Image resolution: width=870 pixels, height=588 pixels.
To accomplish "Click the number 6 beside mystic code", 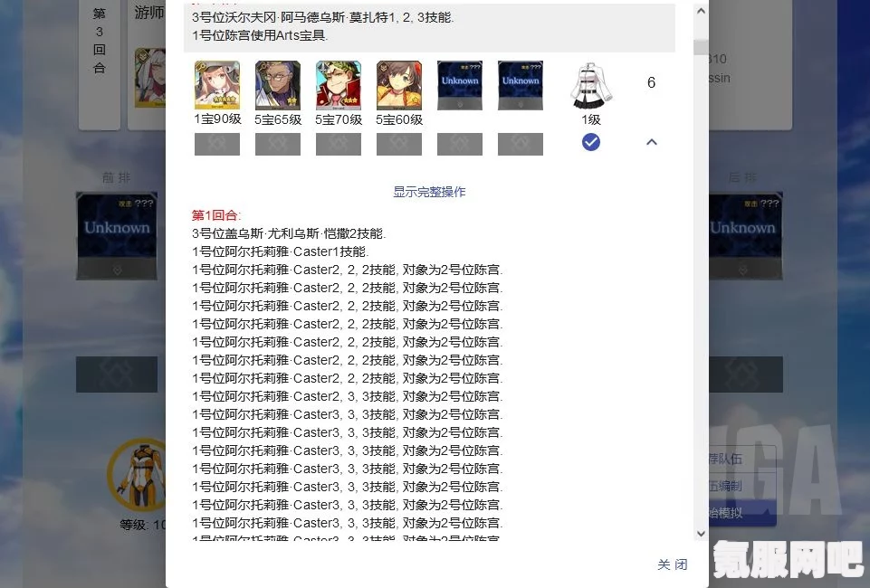I will [x=652, y=82].
